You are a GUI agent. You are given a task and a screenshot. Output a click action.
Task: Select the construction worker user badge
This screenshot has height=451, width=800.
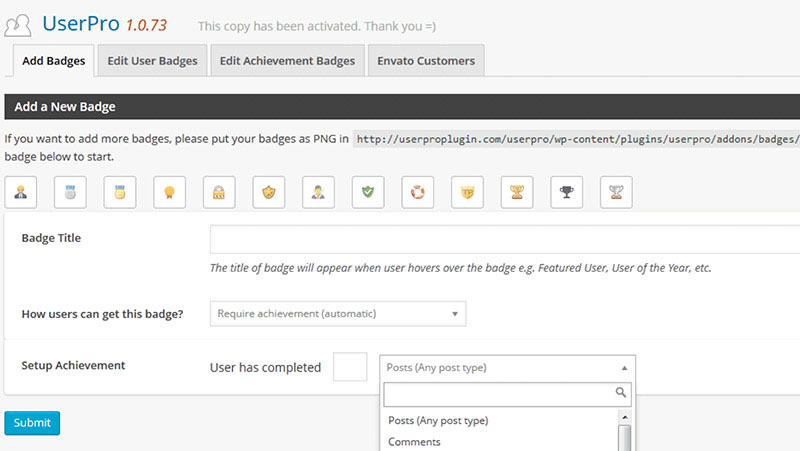21,192
